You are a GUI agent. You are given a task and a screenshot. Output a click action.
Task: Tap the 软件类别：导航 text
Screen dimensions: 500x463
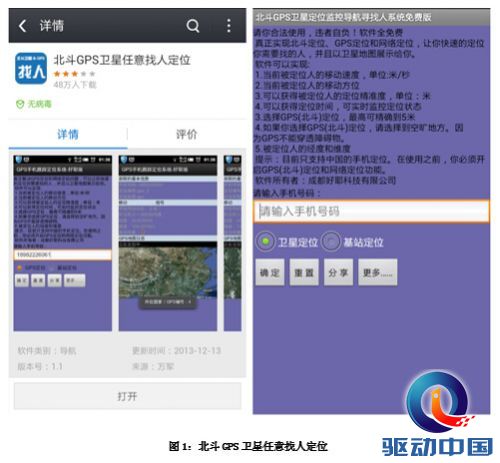point(47,351)
